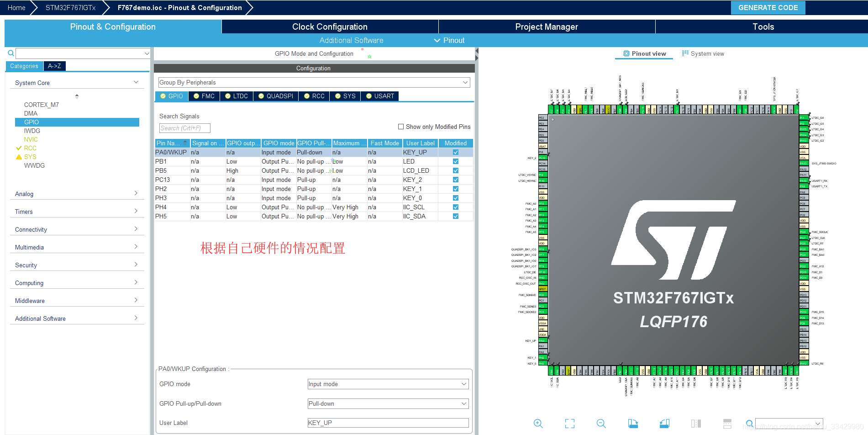Toggle Modified checkbox for PA0/WKUP row
The width and height of the screenshot is (868, 435).
point(456,152)
